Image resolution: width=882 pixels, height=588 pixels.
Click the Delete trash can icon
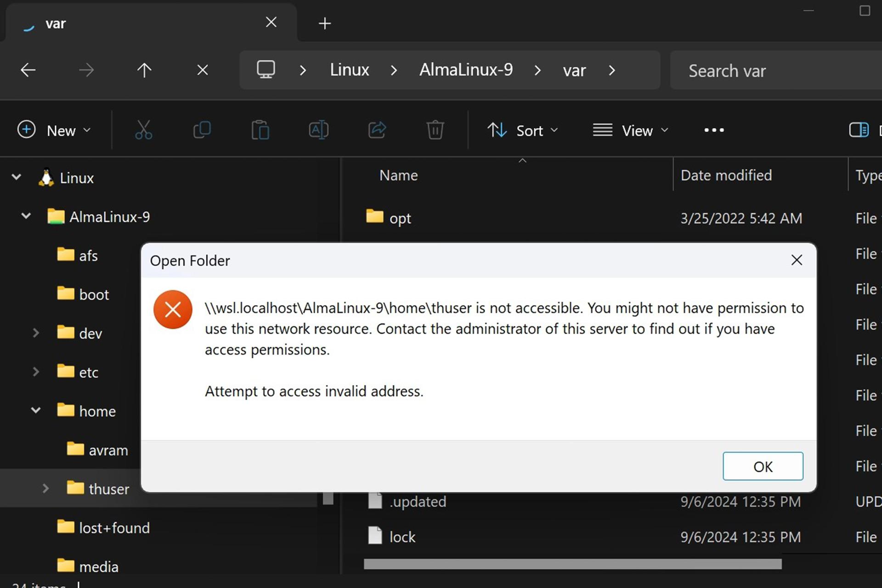click(435, 130)
